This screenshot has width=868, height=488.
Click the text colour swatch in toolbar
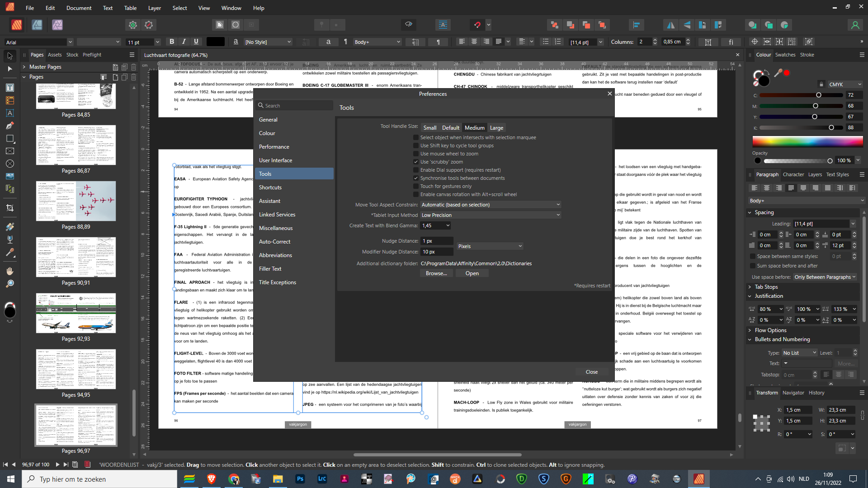click(216, 42)
